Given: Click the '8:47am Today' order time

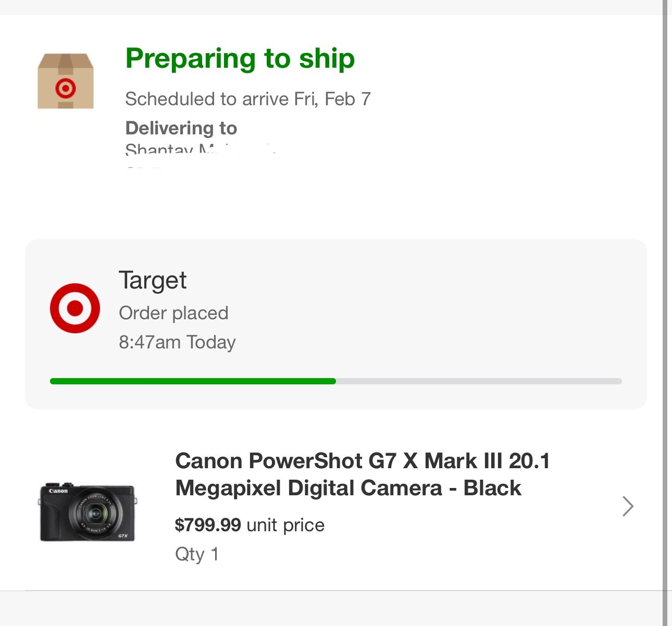Looking at the screenshot, I should [x=177, y=342].
